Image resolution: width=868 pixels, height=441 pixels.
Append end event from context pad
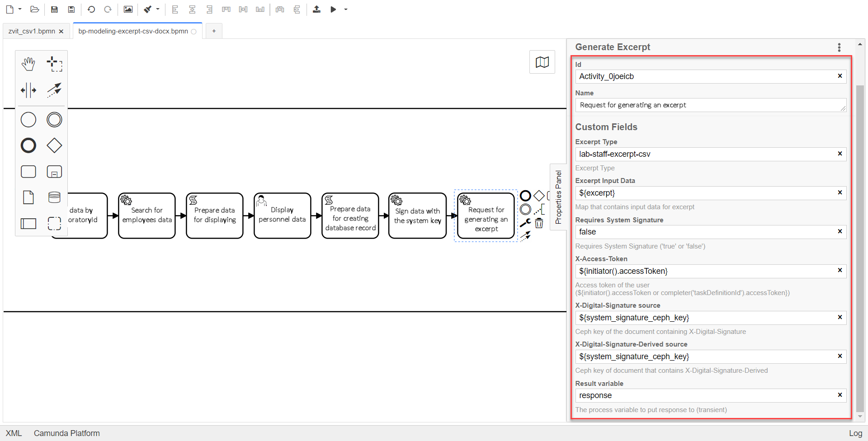(x=525, y=196)
